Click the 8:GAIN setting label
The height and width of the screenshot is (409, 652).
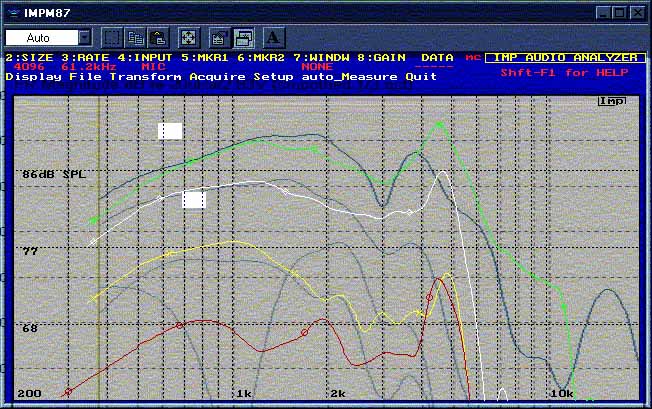(x=381, y=58)
